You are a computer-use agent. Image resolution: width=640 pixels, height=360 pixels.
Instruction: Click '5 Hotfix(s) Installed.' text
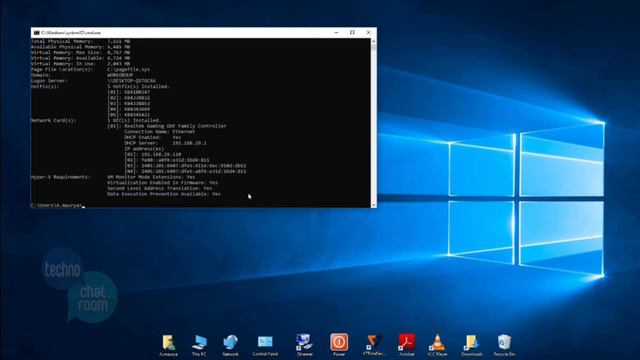[138, 87]
